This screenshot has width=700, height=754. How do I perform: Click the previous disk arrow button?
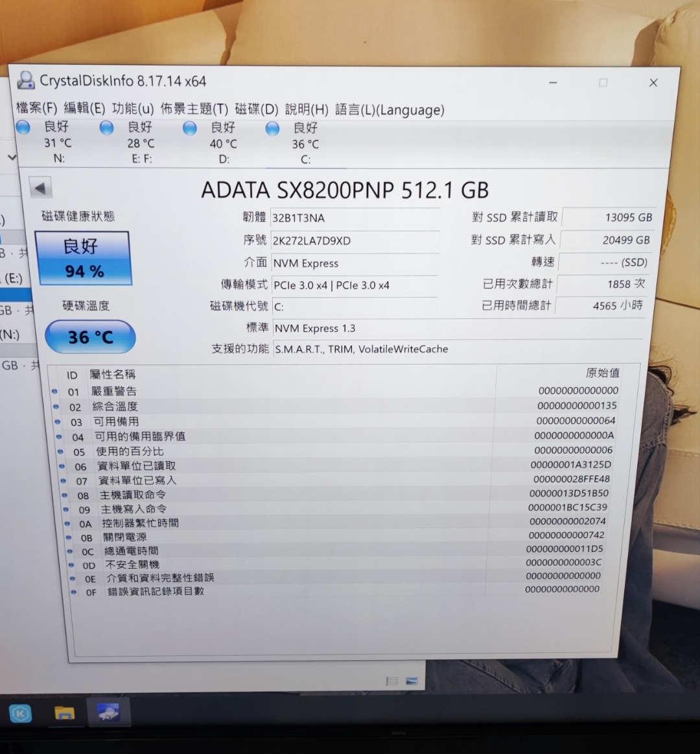click(x=40, y=188)
